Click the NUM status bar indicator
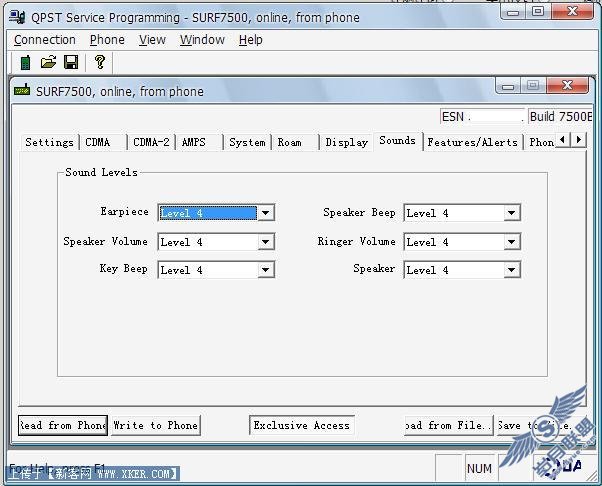602x486 pixels. [480, 469]
